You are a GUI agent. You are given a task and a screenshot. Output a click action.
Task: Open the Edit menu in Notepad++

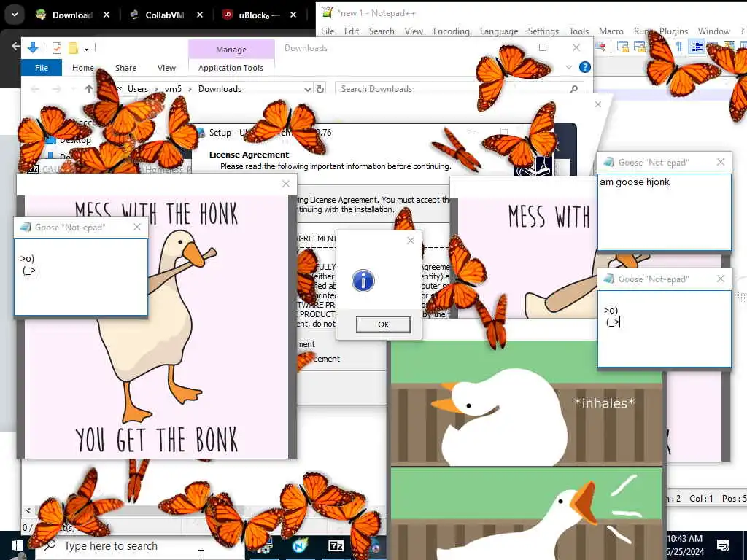tap(352, 31)
